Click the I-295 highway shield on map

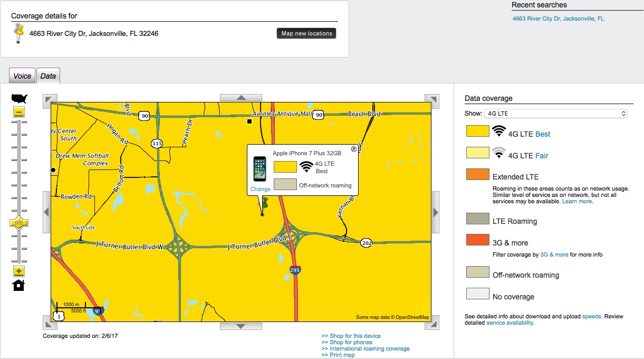[295, 270]
